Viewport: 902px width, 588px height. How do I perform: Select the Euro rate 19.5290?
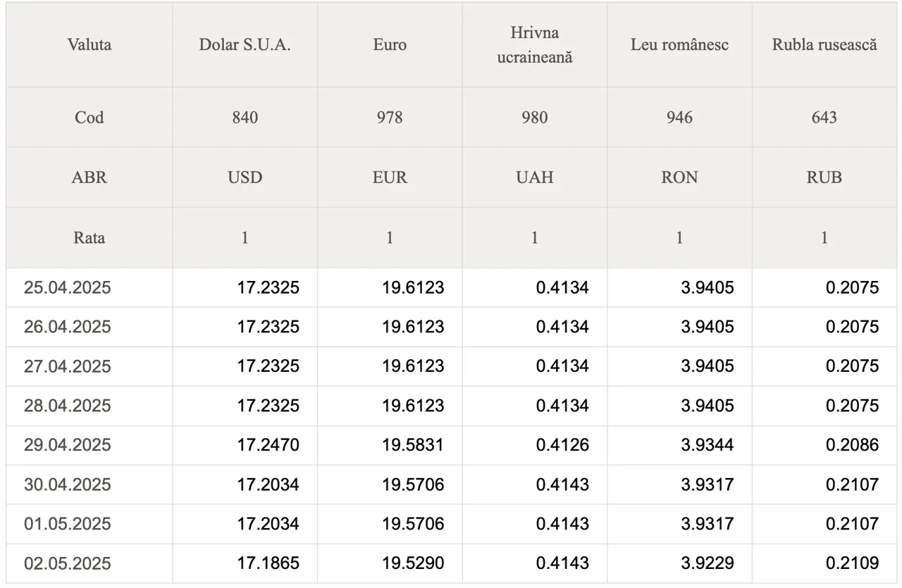click(x=413, y=563)
